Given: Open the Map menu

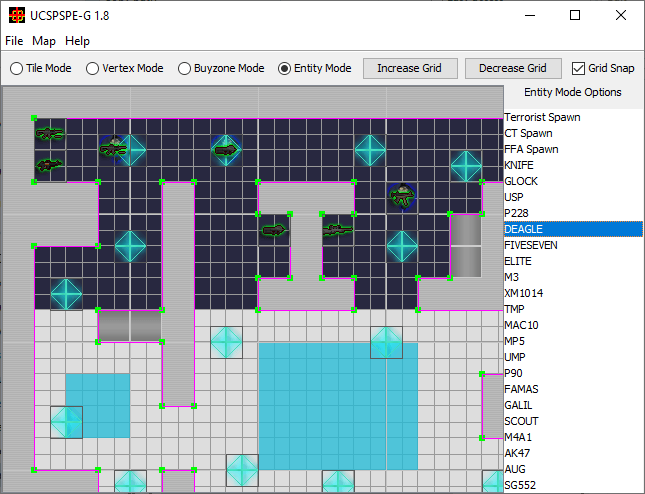Looking at the screenshot, I should click(44, 41).
